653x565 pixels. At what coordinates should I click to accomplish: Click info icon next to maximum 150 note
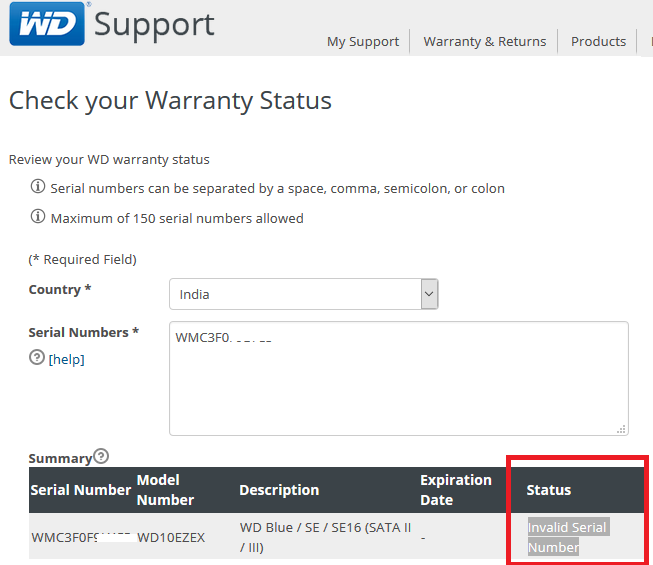coord(38,216)
